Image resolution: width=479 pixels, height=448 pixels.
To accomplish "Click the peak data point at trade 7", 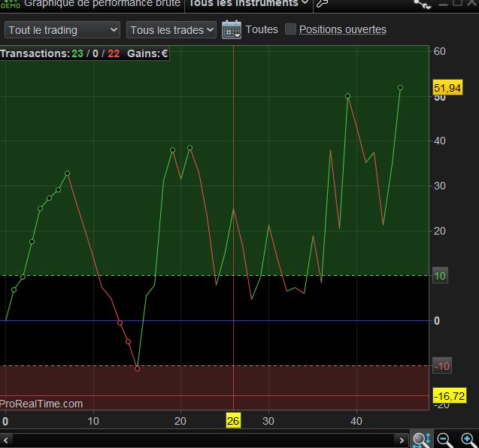I will point(67,173).
